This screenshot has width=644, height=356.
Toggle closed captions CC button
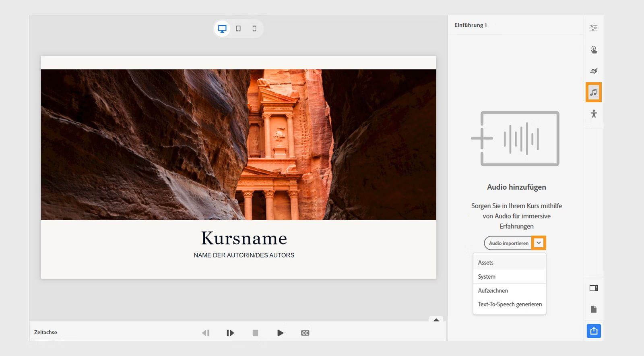(305, 333)
